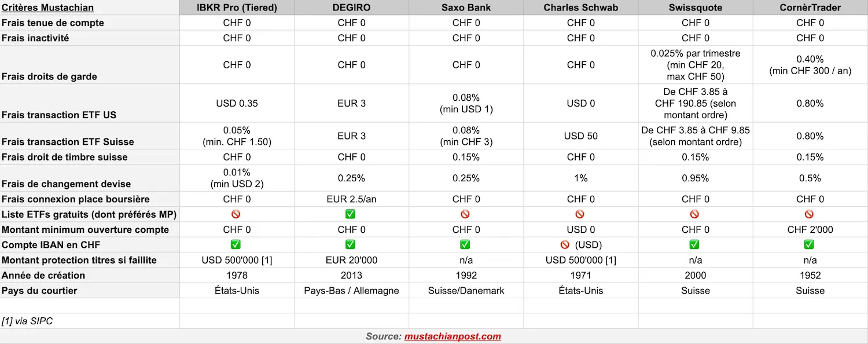Select the Frais droits de garde row label

tap(49, 76)
